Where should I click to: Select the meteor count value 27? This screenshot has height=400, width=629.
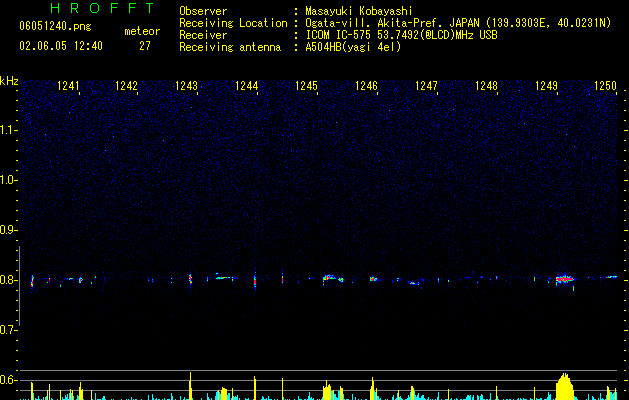click(x=145, y=46)
